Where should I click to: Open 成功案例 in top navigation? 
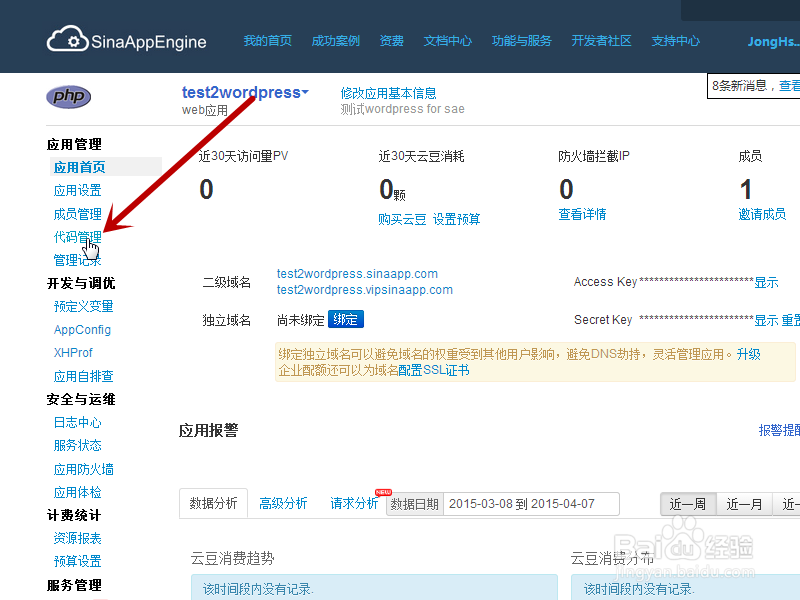335,41
